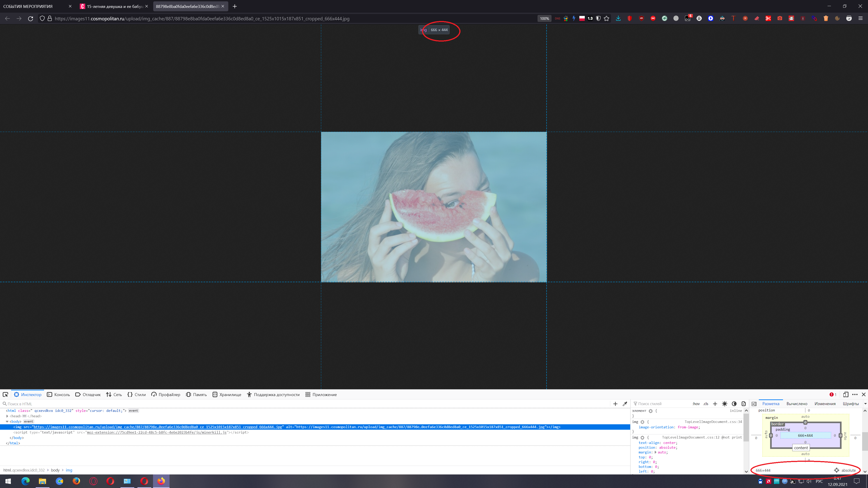Image resolution: width=868 pixels, height=488 pixels.
Task: Open TopLevelImageDocument.css:12 source link
Action: click(x=690, y=437)
